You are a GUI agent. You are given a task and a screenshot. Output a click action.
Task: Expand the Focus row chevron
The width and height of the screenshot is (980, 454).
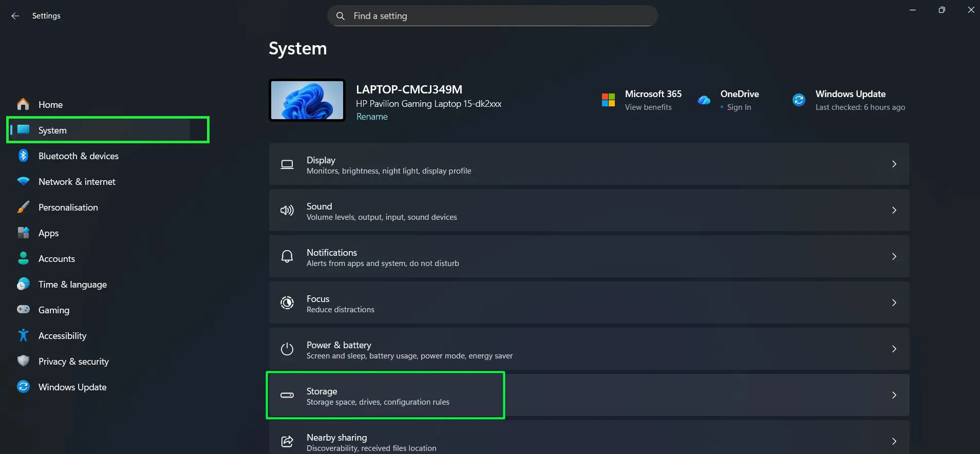pyautogui.click(x=894, y=303)
